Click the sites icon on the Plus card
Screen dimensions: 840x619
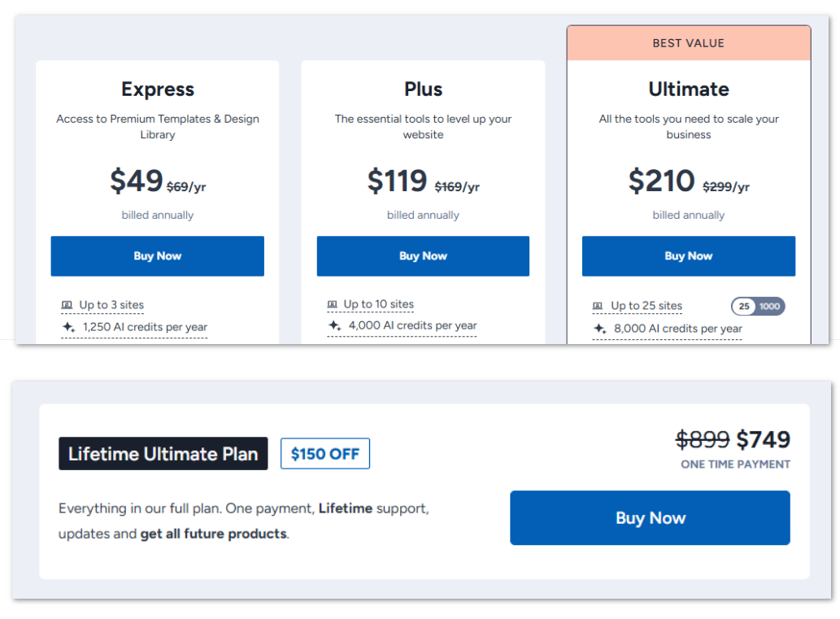(x=333, y=303)
